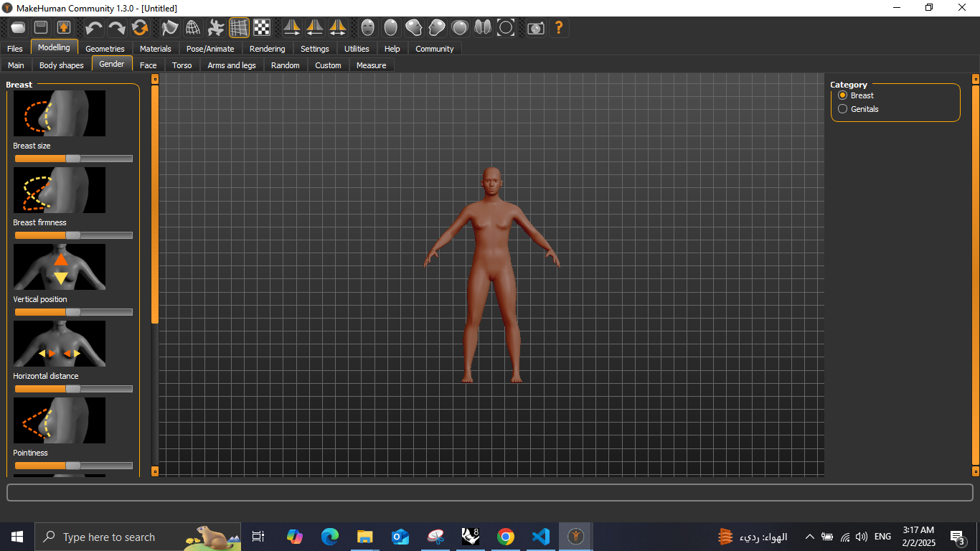Click the Breast firmness slider

[73, 235]
